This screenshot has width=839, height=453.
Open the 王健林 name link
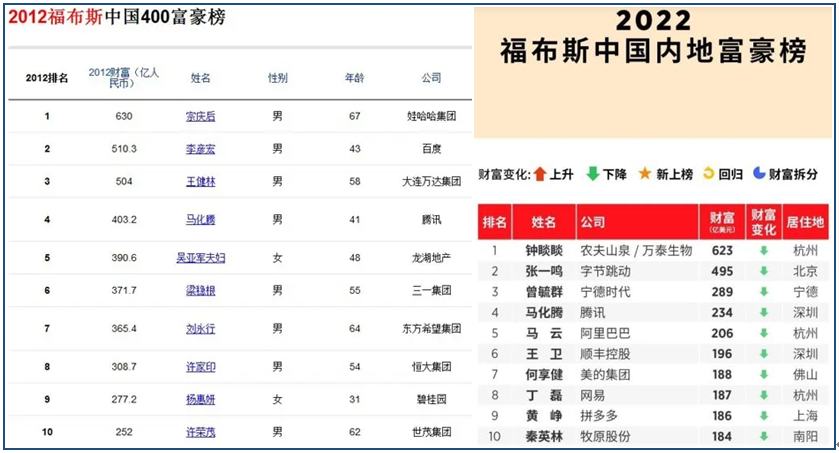coord(201,181)
